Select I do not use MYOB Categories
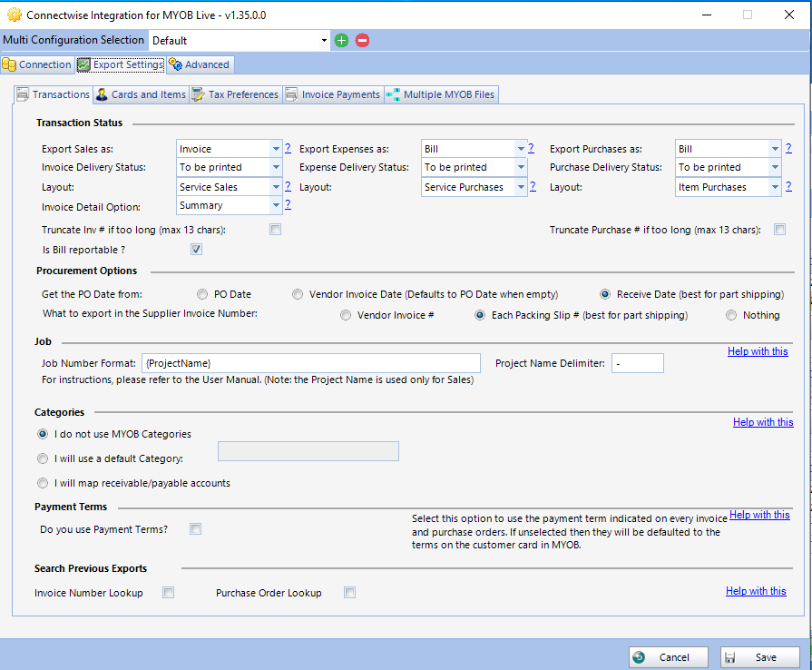This screenshot has width=812, height=670. [x=43, y=434]
